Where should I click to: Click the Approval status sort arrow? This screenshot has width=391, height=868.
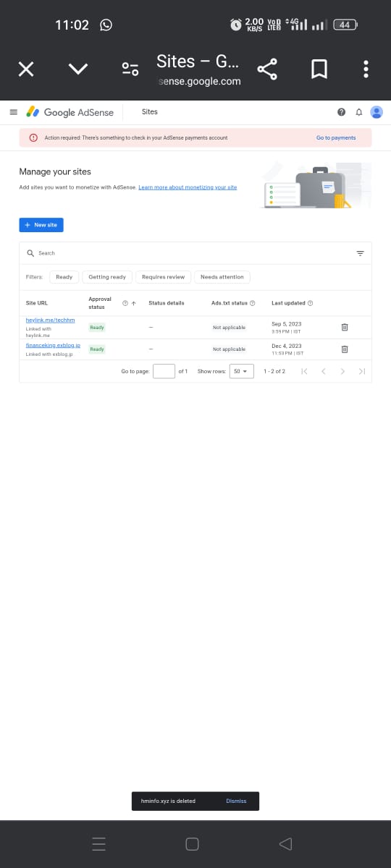click(134, 303)
